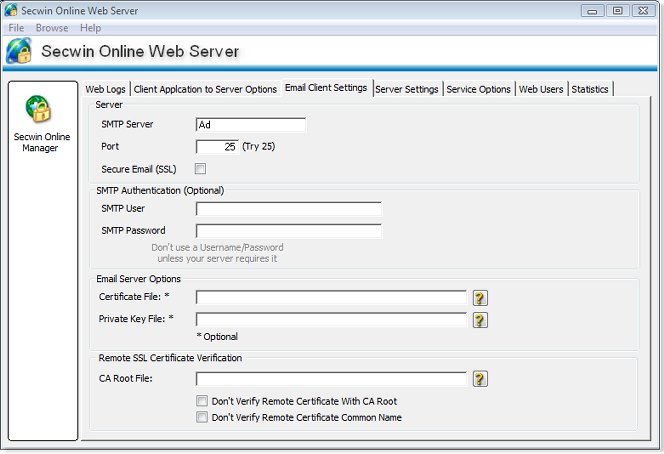Click the title bar application icon
This screenshot has width=664, height=454.
point(11,10)
